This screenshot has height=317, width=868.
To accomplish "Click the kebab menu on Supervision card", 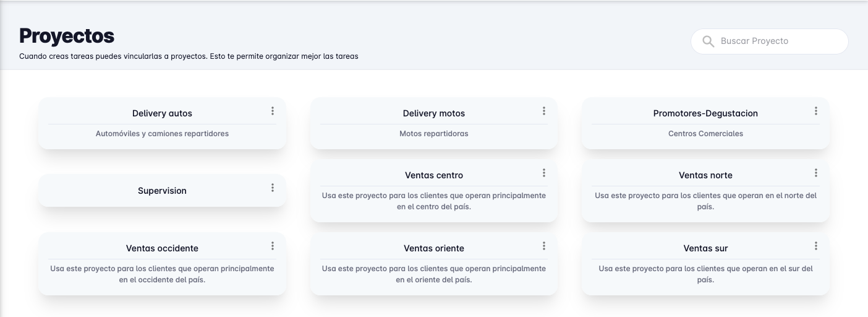I will coord(272,188).
